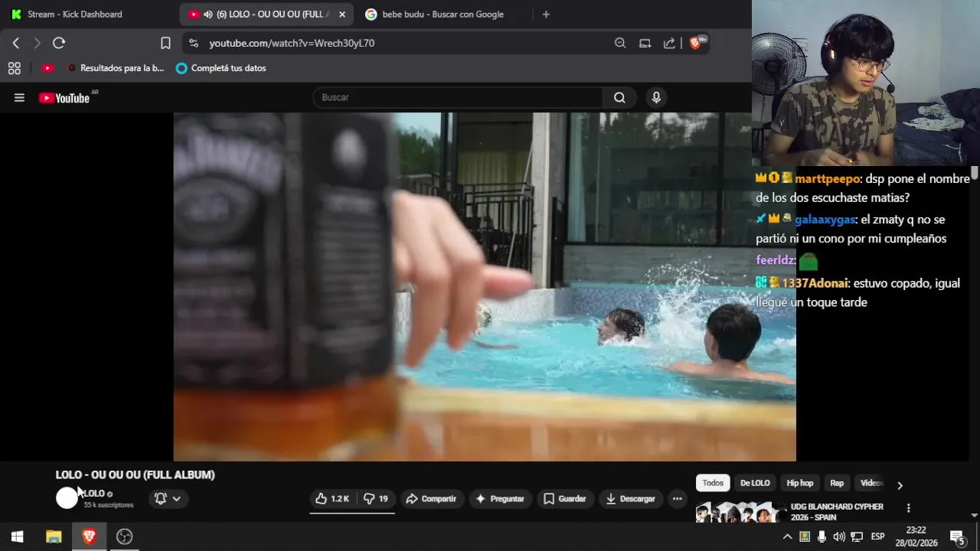Image resolution: width=980 pixels, height=551 pixels.
Task: Show hidden system tray icons chevron
Action: click(786, 536)
